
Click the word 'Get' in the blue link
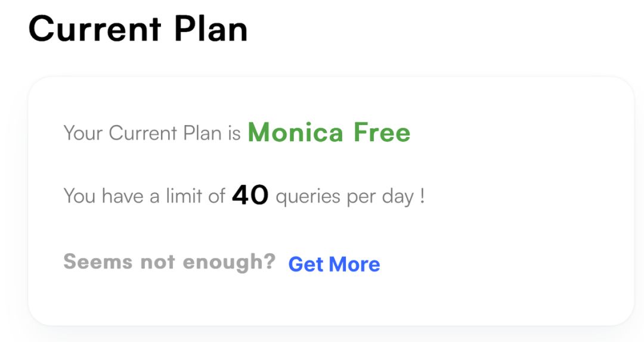click(305, 264)
